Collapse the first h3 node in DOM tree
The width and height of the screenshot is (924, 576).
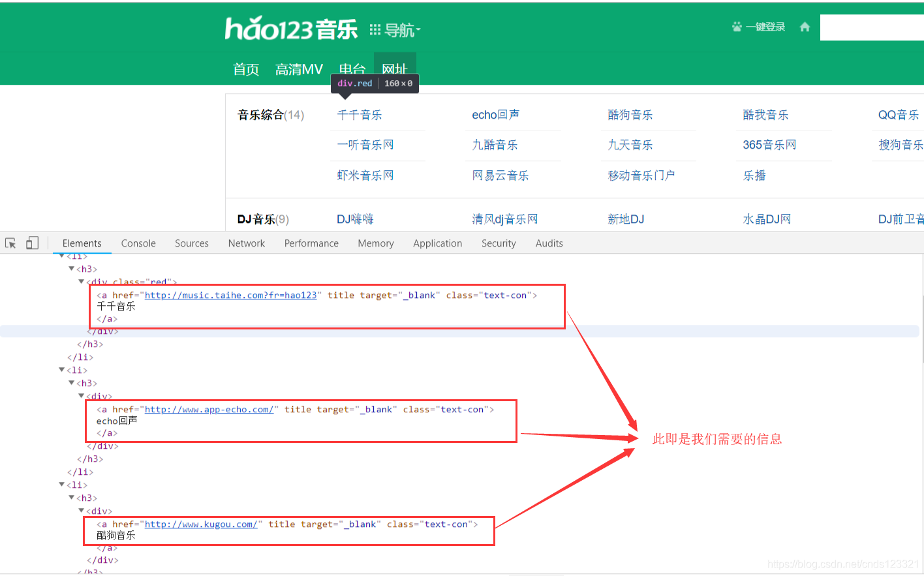click(x=72, y=269)
